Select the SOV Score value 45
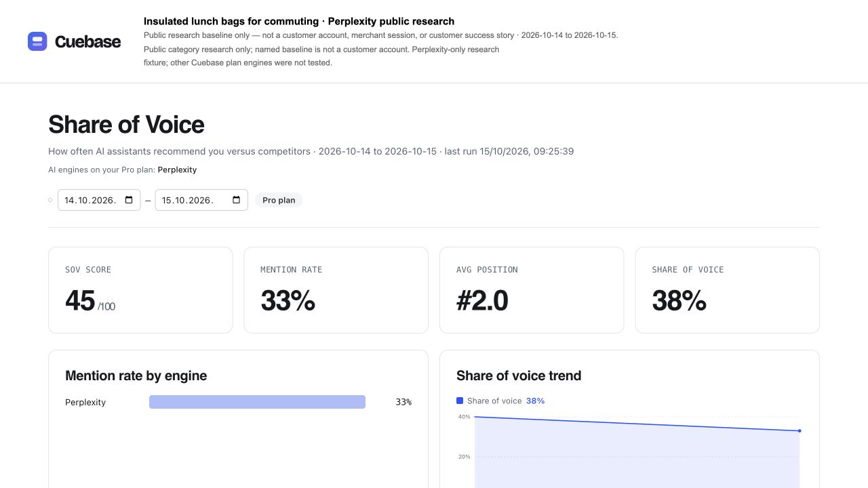The width and height of the screenshot is (868, 488). 80,300
